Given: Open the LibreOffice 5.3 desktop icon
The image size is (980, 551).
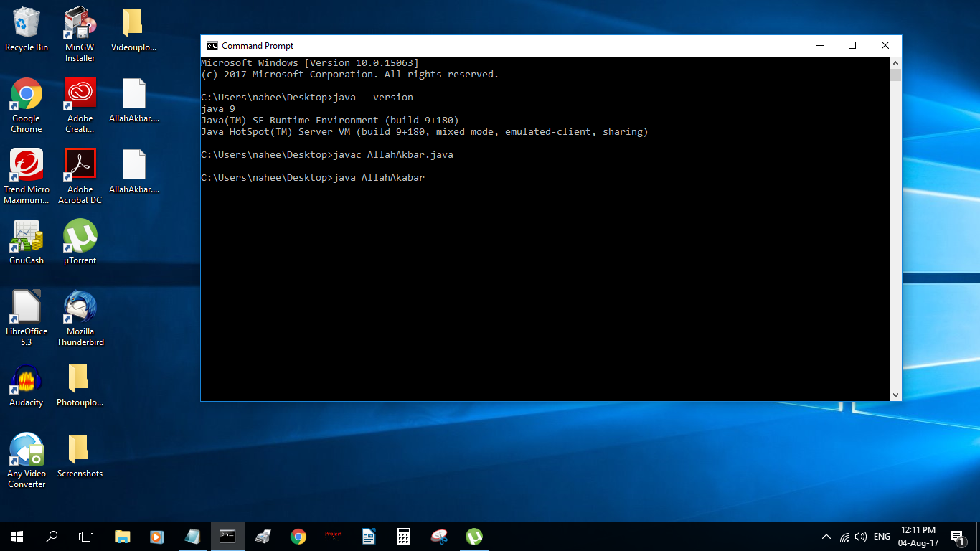Looking at the screenshot, I should [x=27, y=319].
